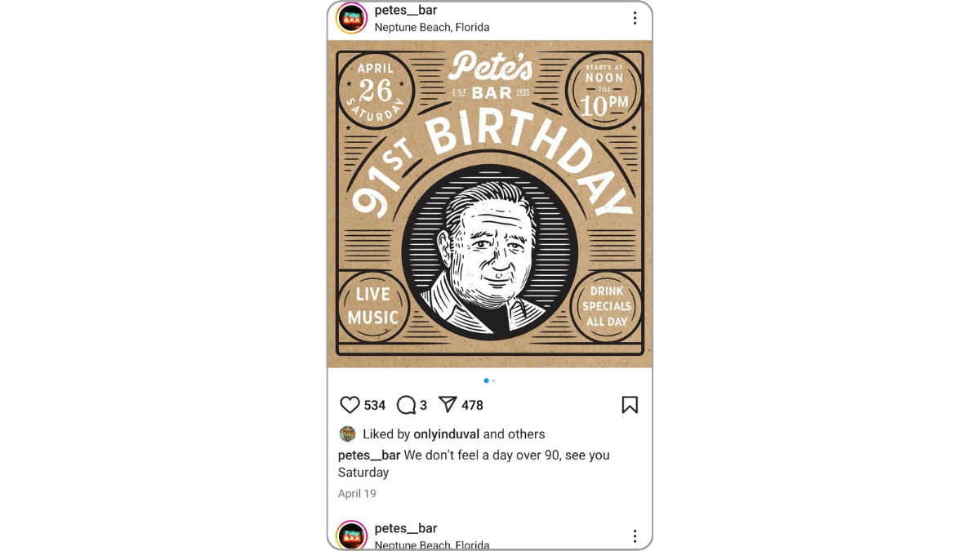View the 534 likes count

375,405
